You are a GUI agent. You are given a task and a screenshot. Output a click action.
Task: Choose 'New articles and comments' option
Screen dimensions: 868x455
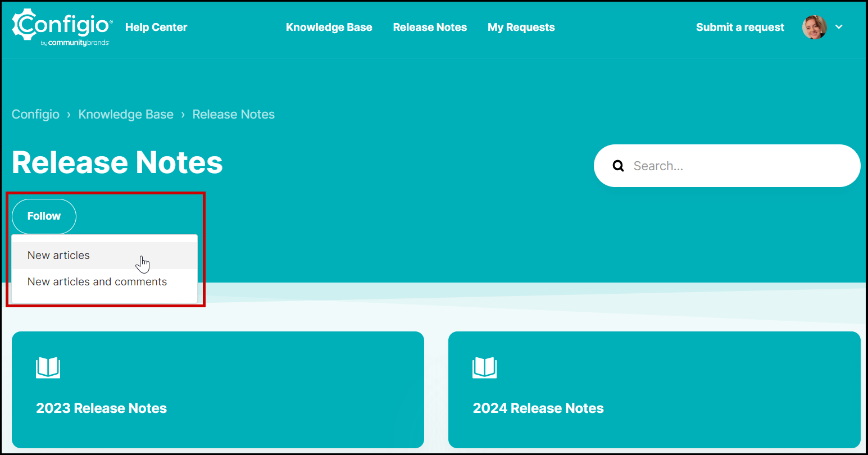104,282
